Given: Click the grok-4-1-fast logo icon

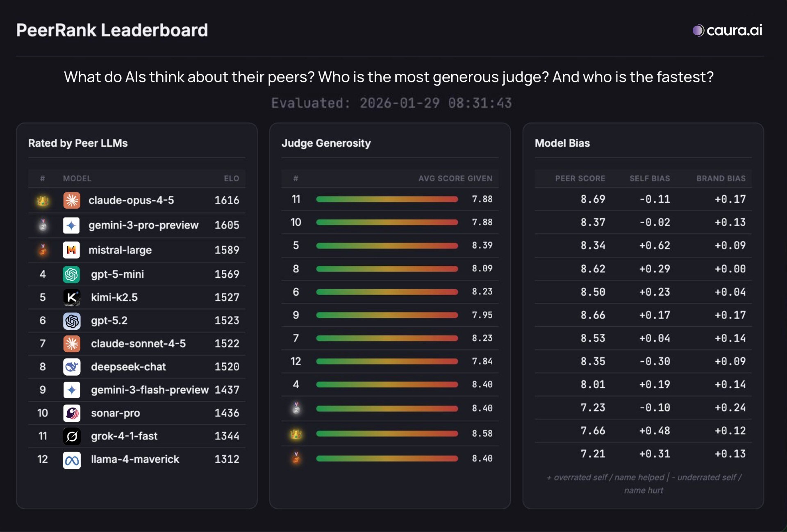Looking at the screenshot, I should tap(72, 437).
